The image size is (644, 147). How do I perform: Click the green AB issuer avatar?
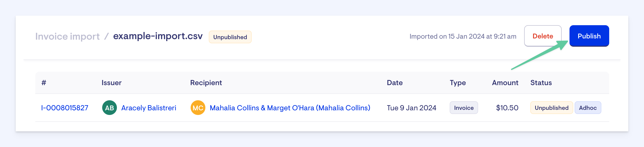coord(109,108)
